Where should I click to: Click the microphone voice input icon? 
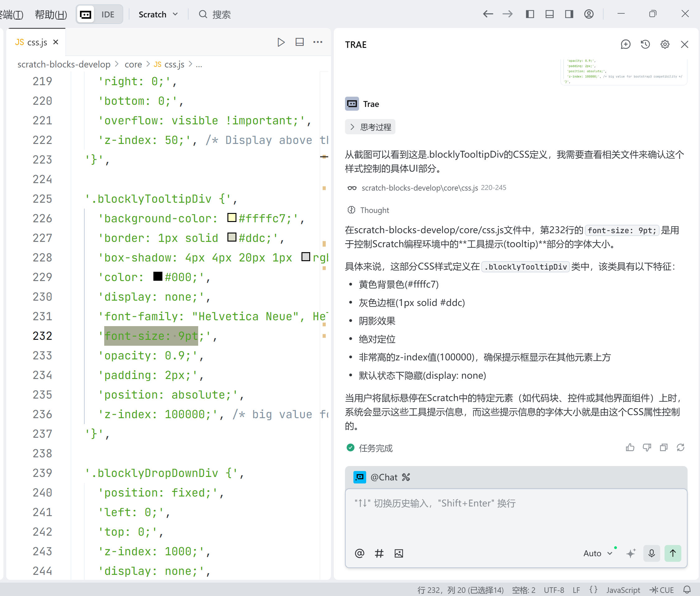tap(651, 553)
